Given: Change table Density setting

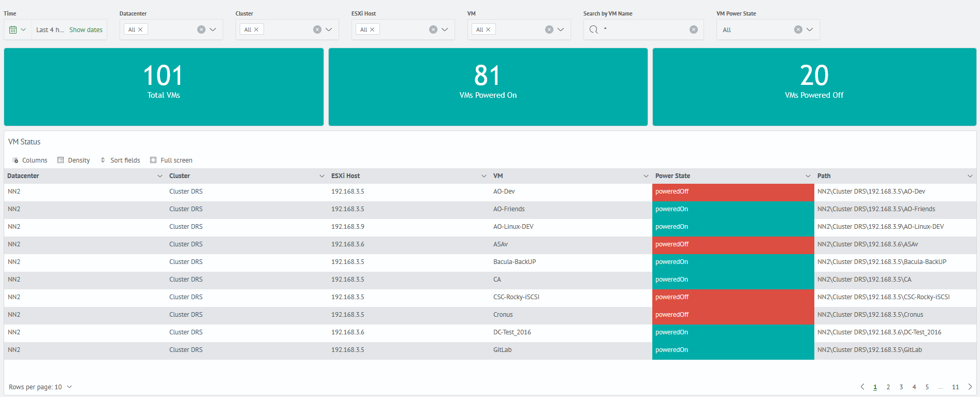Looking at the screenshot, I should coord(74,160).
